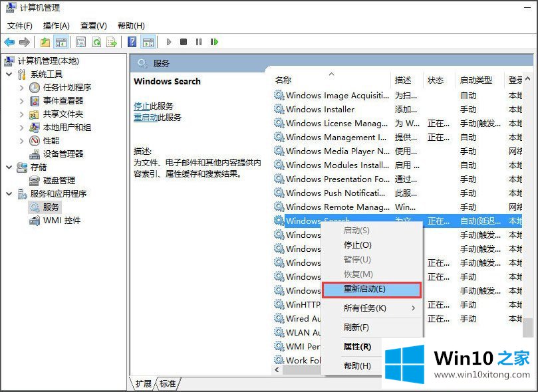The width and height of the screenshot is (538, 392).
Task: Choose 重新启动(E) in context menu
Action: pos(372,290)
